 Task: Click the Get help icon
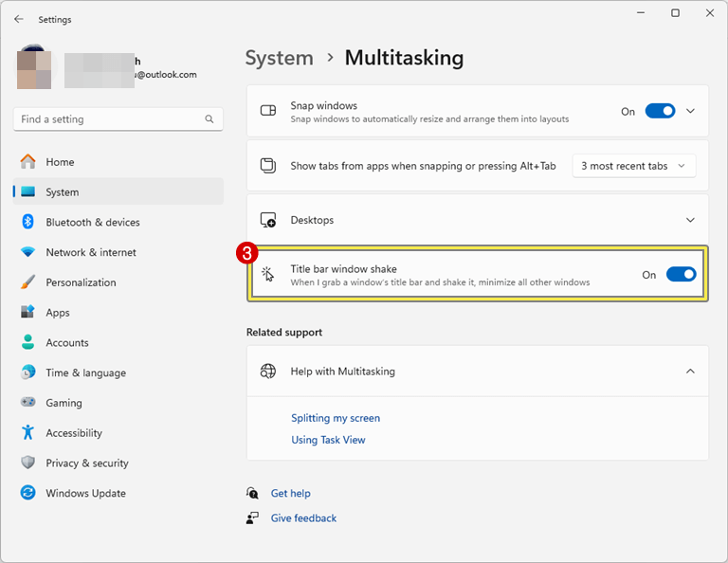(252, 493)
